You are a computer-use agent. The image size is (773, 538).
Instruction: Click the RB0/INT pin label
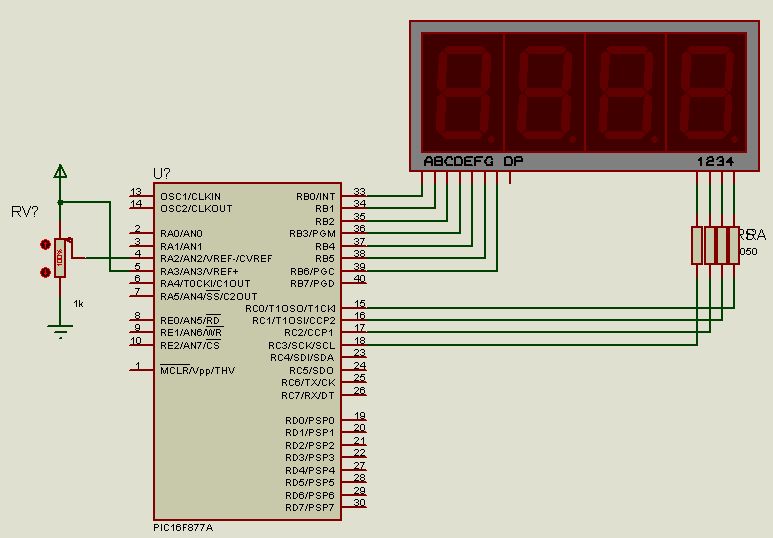[316, 196]
